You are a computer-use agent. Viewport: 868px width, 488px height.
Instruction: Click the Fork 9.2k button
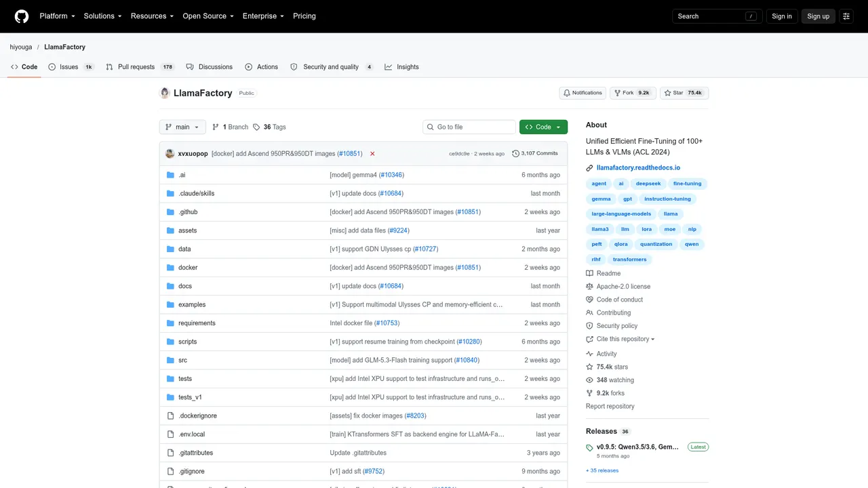[633, 93]
